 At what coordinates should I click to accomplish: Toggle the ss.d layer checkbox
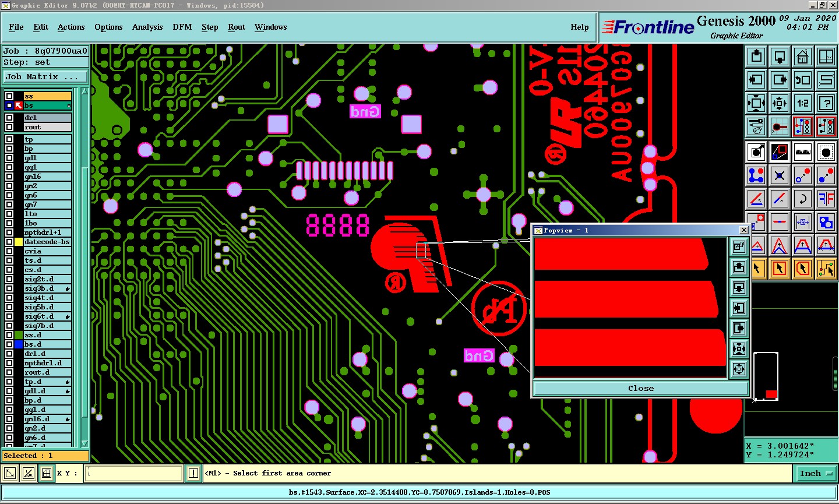click(9, 335)
